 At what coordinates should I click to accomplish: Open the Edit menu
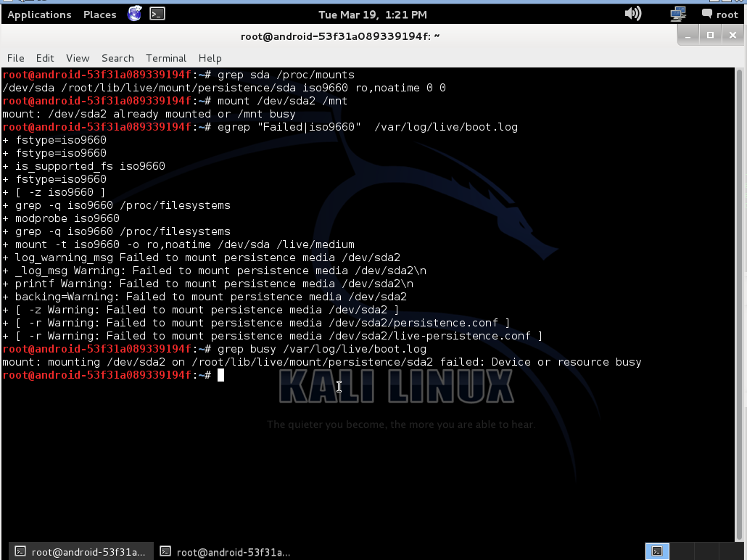click(x=45, y=58)
